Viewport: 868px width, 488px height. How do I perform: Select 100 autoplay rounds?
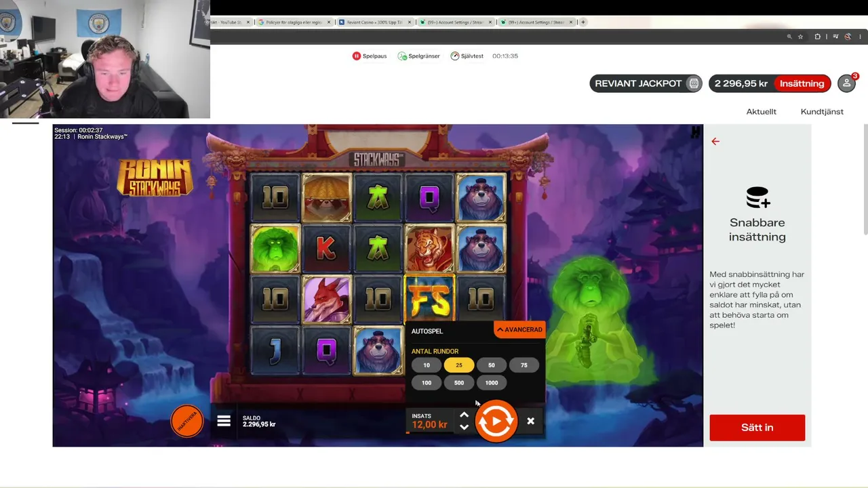[427, 383]
